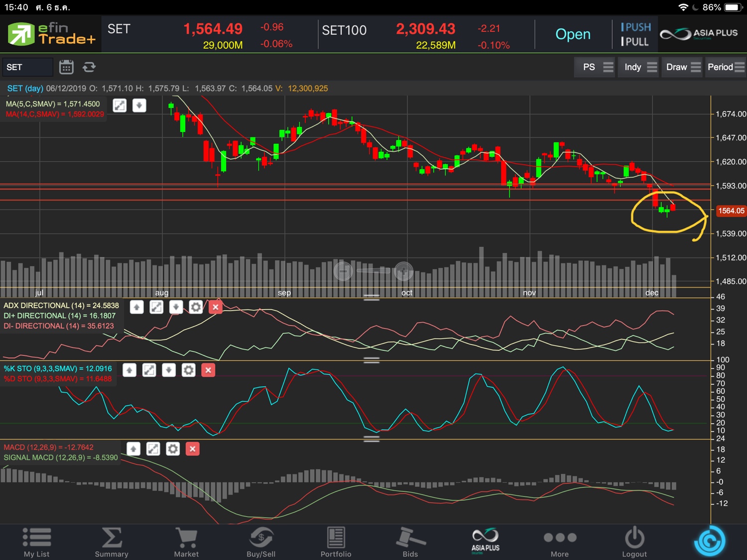Screen dimensions: 747x560
Task: Open the Draw tools menu
Action: coord(682,67)
